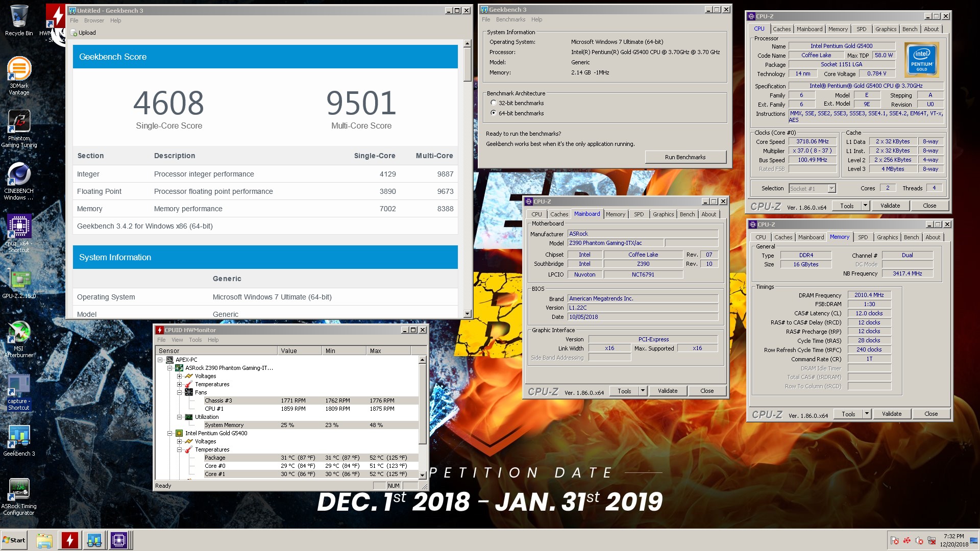Click the Memory performance row in Geekbench
This screenshot has height=551, width=980.
[x=265, y=209]
